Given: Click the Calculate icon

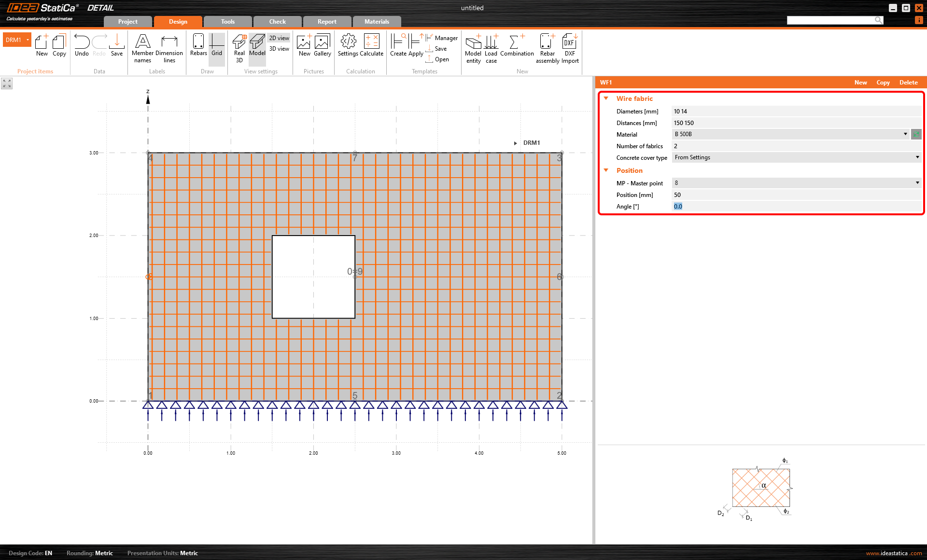Looking at the screenshot, I should 371,45.
